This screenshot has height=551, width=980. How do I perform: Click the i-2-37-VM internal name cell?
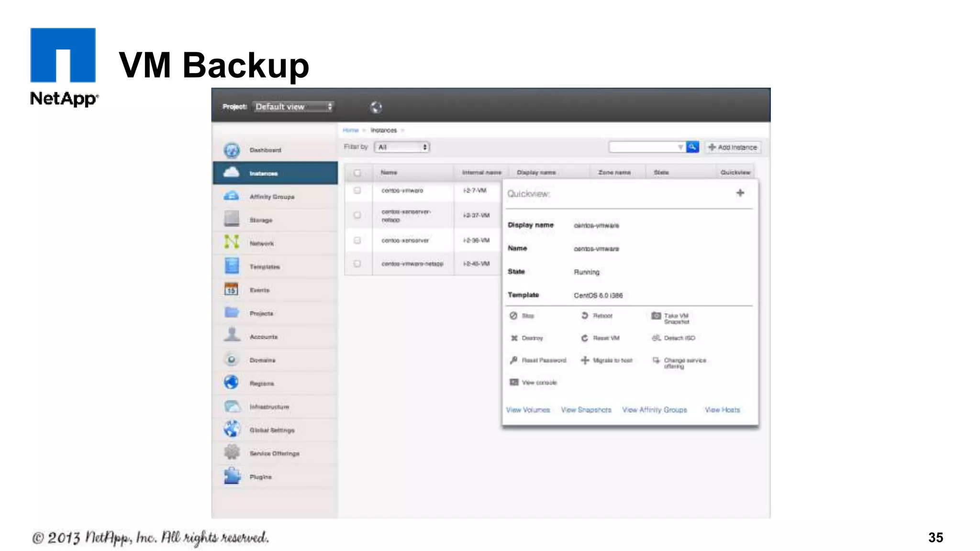[476, 215]
